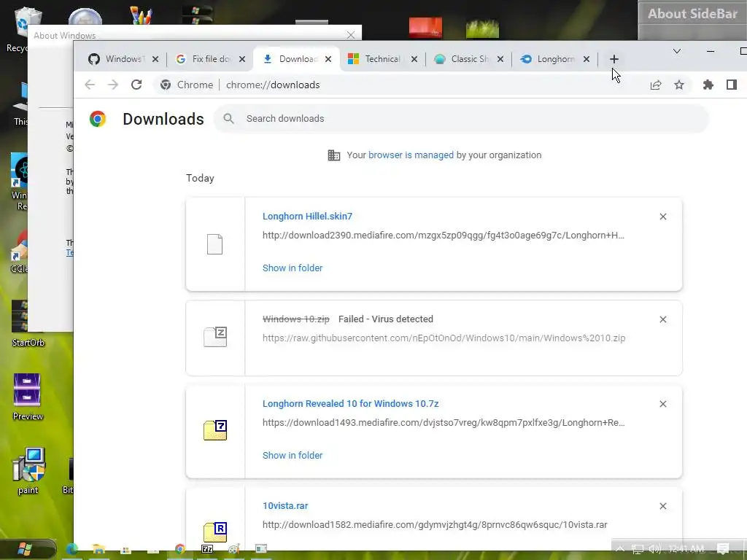This screenshot has height=560, width=747.
Task: Click the network icon in system tray
Action: coord(638,549)
